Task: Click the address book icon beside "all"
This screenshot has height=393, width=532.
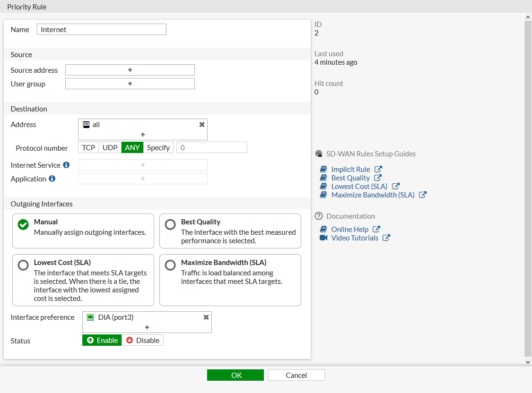Action: pyautogui.click(x=86, y=124)
